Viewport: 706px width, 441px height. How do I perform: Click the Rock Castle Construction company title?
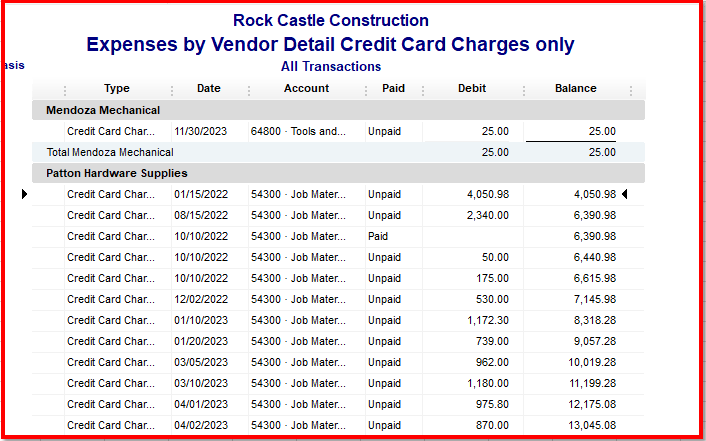[x=330, y=20]
